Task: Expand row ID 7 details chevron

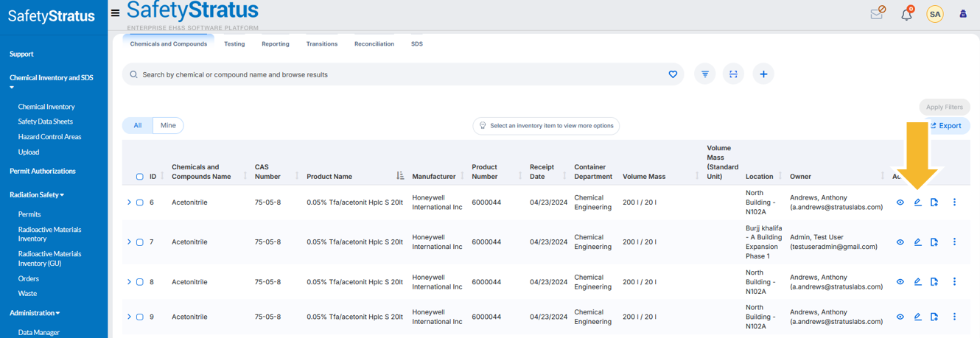Action: click(129, 242)
